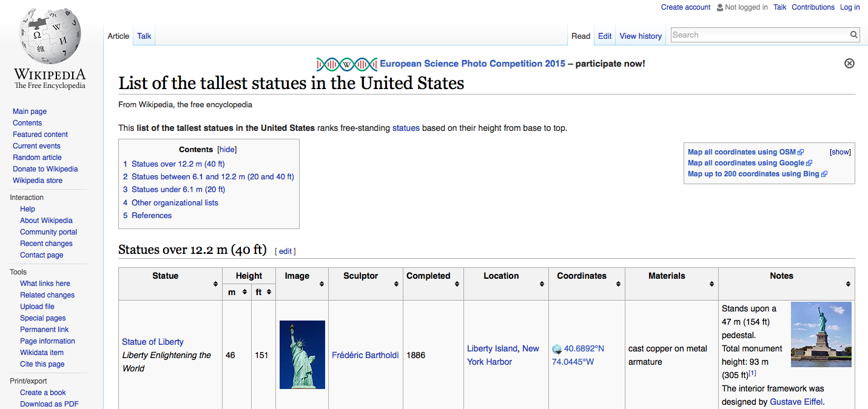Open the Talk tab
This screenshot has width=868, height=409.
coord(144,36)
